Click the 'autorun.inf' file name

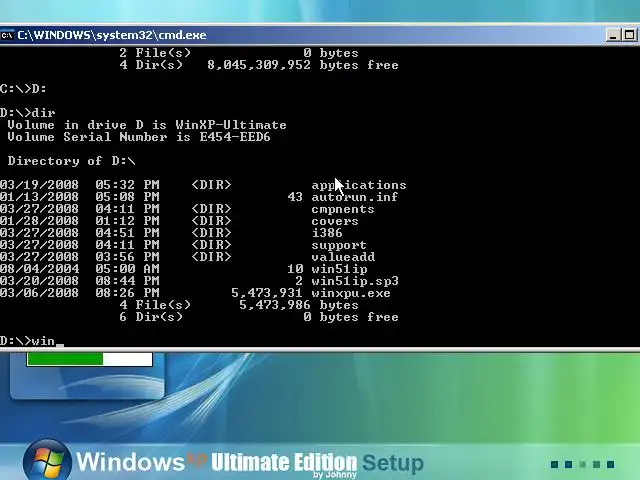pos(354,197)
